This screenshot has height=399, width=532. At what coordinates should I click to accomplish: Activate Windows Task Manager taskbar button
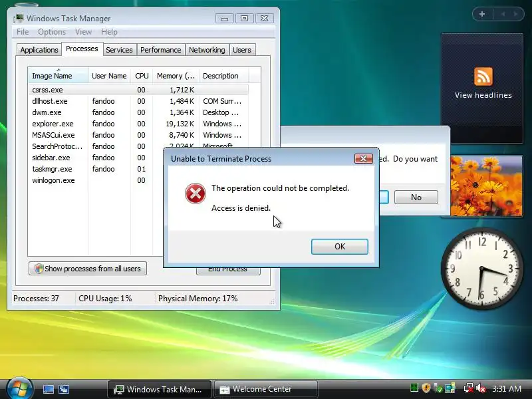(x=160, y=389)
